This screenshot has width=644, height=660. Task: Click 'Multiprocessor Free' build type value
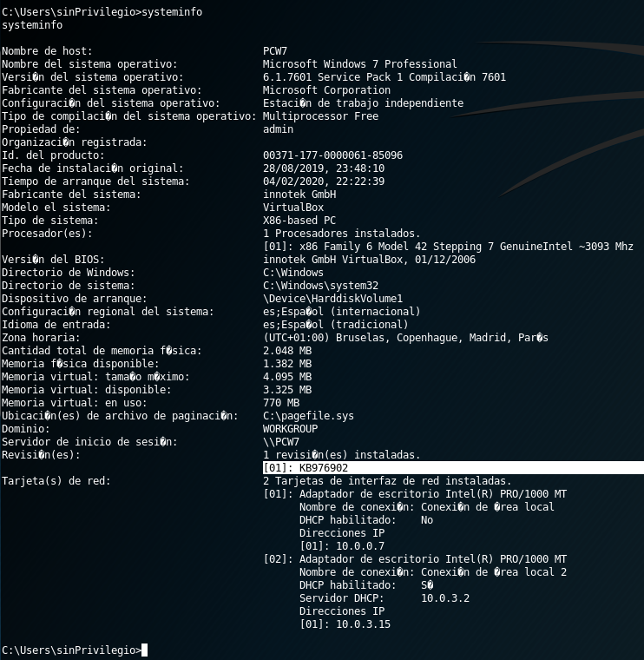[x=320, y=116]
